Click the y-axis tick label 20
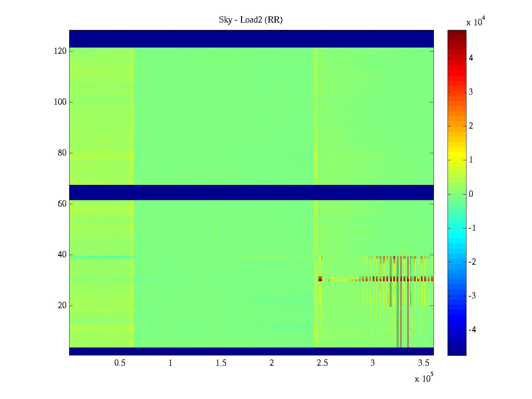The image size is (532, 399). (x=62, y=306)
